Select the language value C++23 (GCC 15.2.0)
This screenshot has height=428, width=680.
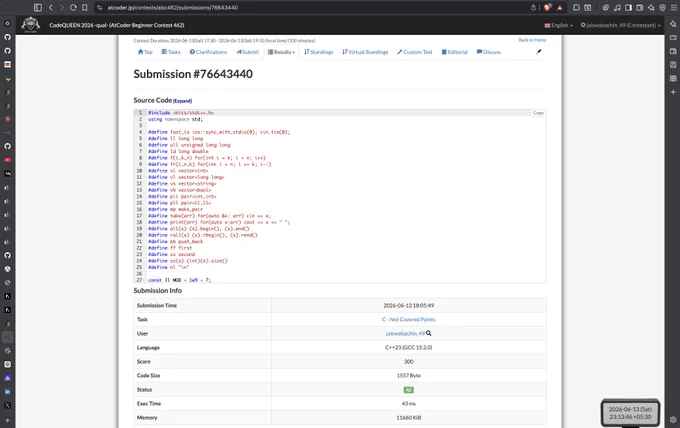[x=409, y=348]
